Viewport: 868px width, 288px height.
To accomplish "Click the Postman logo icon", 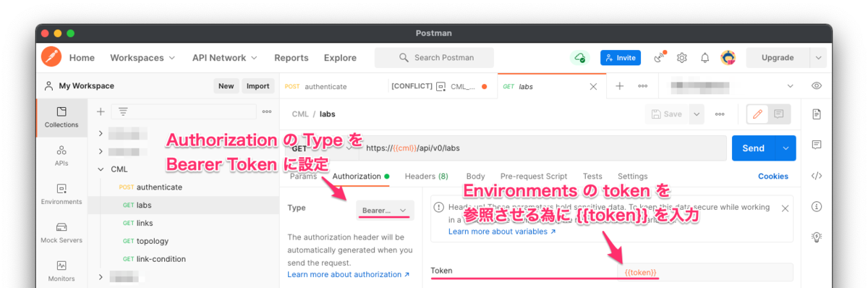I will tap(51, 57).
